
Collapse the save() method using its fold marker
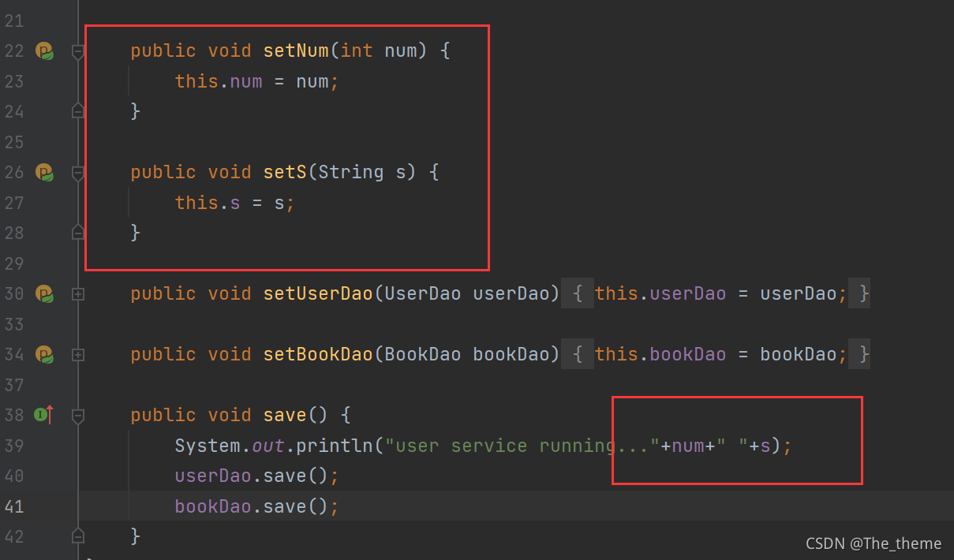point(77,416)
